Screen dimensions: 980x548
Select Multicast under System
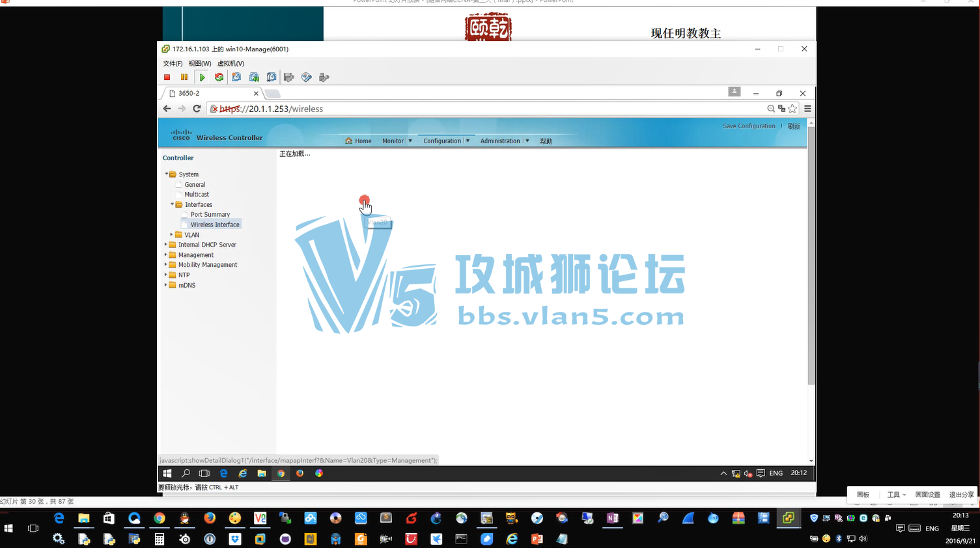tap(197, 195)
